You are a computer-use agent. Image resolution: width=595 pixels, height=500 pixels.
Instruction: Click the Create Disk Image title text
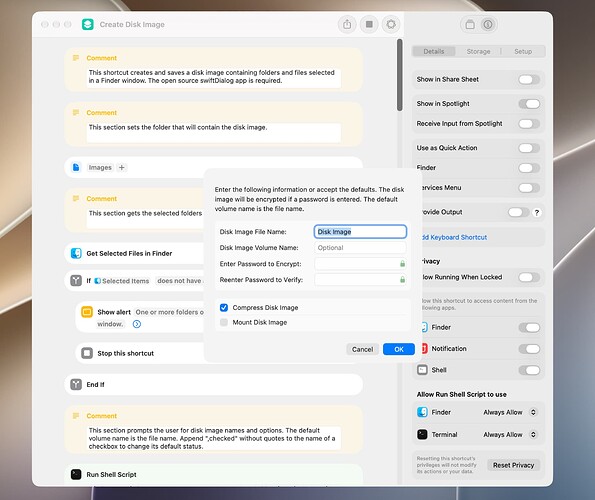[132, 24]
